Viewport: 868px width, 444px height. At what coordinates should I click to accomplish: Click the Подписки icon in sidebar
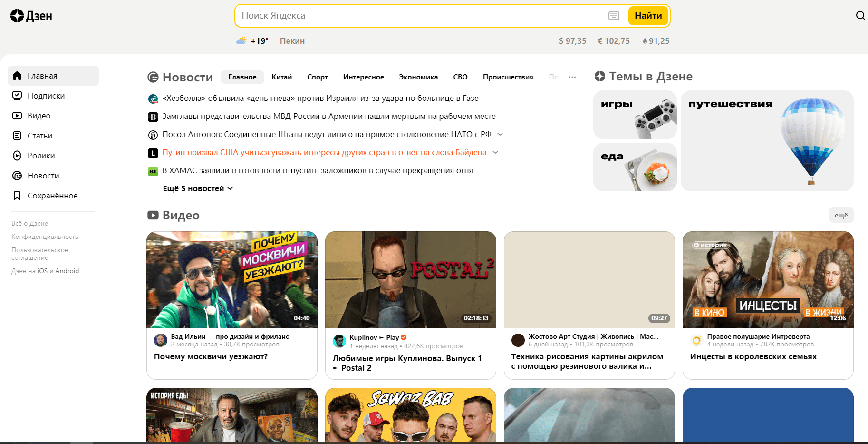pos(17,96)
